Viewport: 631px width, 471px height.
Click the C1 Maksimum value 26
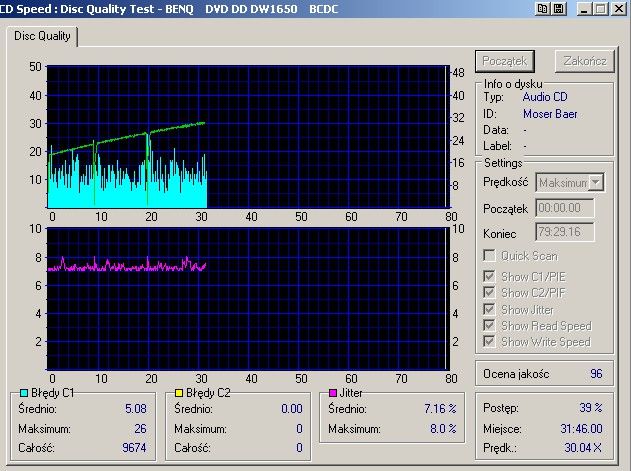click(140, 428)
